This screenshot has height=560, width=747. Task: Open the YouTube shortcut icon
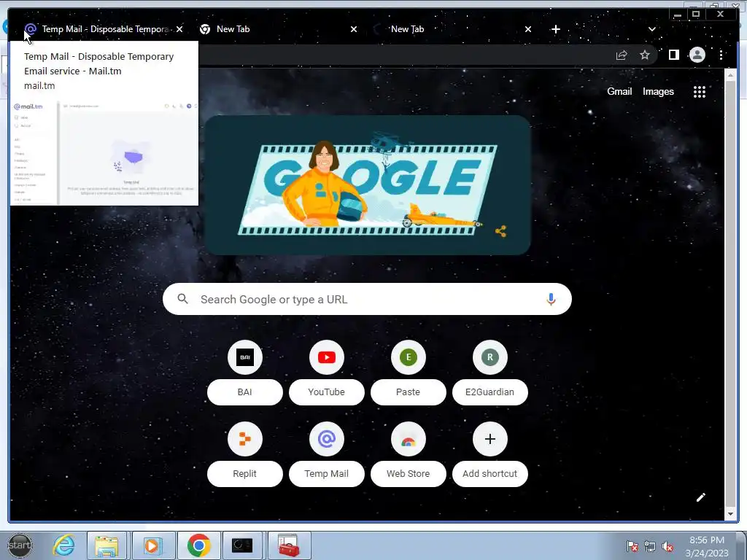pyautogui.click(x=326, y=357)
